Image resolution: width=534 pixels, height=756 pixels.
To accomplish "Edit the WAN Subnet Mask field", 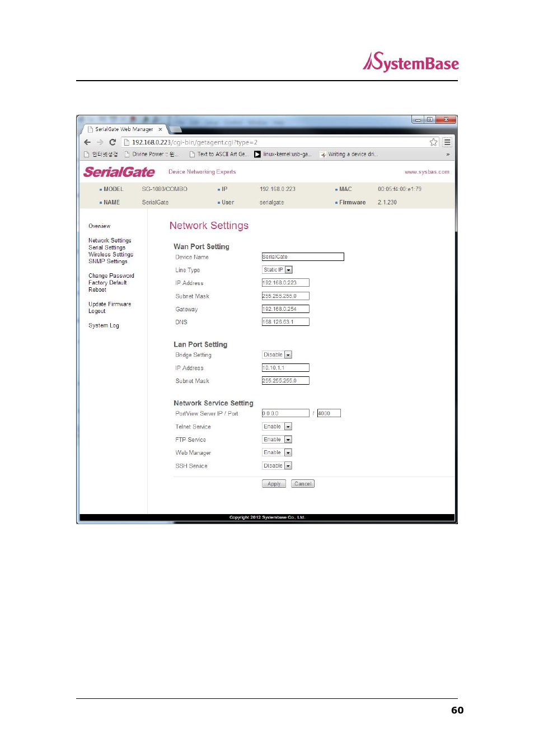I will (285, 296).
